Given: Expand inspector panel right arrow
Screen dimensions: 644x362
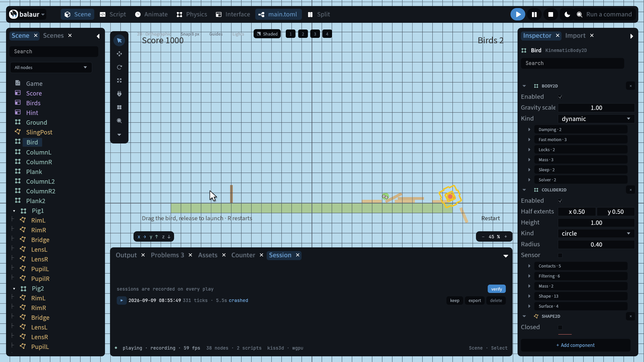Looking at the screenshot, I should pyautogui.click(x=632, y=36).
